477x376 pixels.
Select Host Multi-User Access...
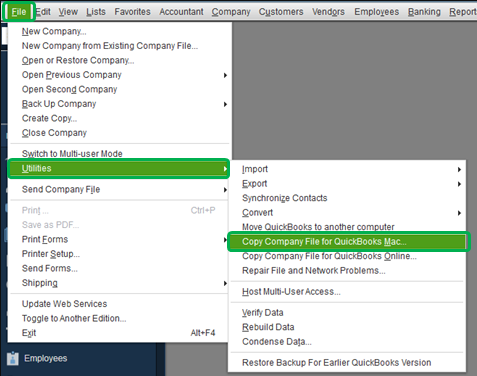point(347,292)
